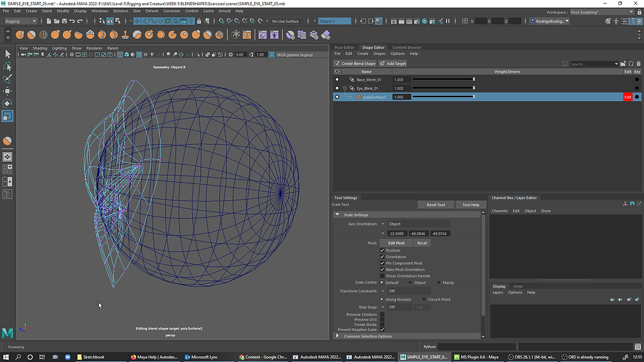
Task: Collapse the Scale Settings section
Action: coord(338,215)
